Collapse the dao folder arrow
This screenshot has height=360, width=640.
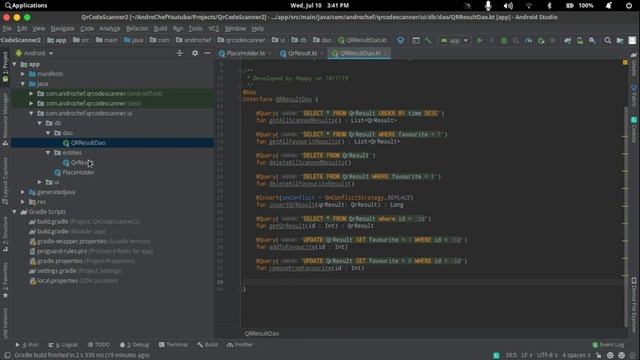click(x=48, y=133)
